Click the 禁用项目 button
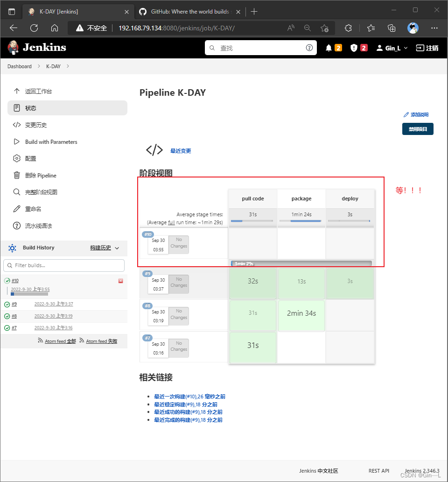This screenshot has width=448, height=482. (x=418, y=129)
